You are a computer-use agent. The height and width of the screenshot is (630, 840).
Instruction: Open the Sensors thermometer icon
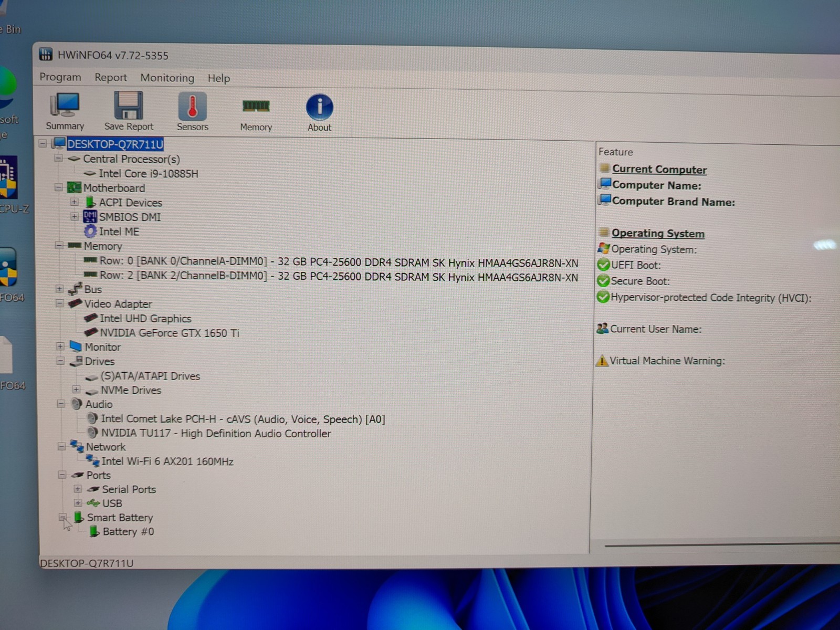192,106
